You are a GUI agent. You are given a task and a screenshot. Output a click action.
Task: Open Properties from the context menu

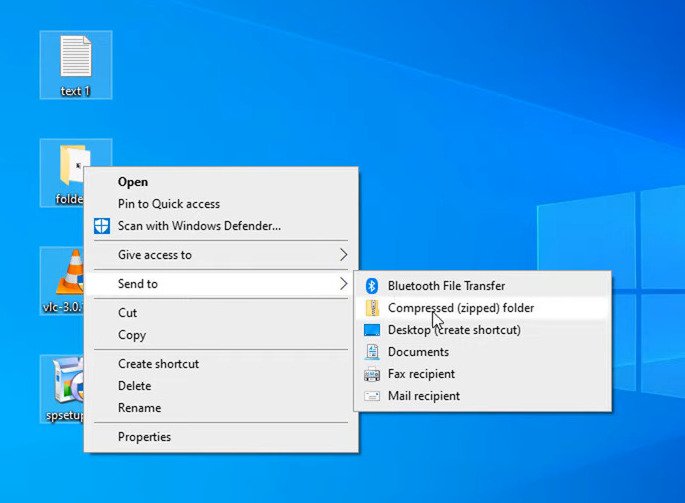click(x=144, y=437)
